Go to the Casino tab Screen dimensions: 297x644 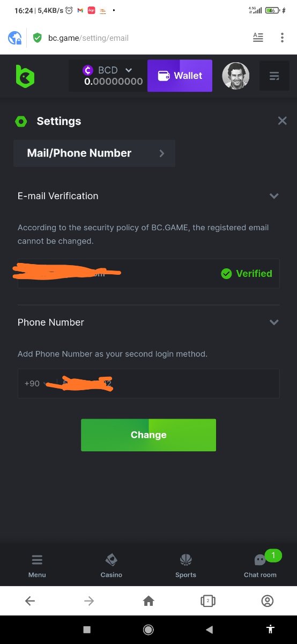tap(112, 566)
